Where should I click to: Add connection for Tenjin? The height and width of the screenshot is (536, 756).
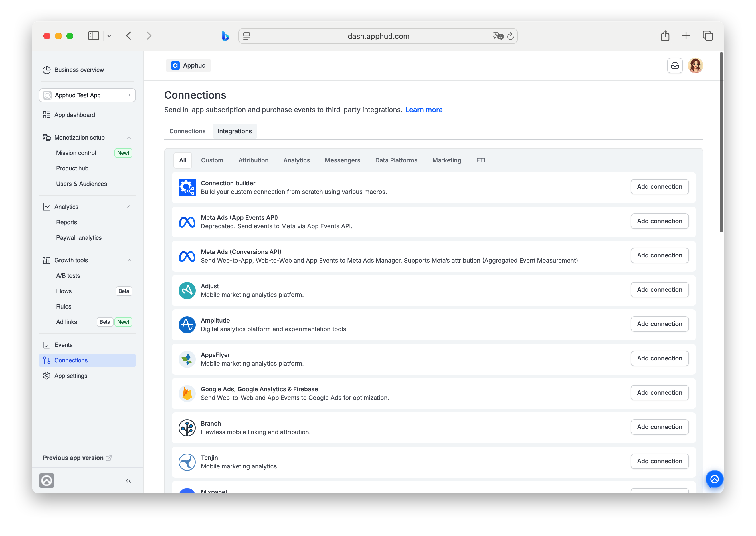tap(659, 461)
